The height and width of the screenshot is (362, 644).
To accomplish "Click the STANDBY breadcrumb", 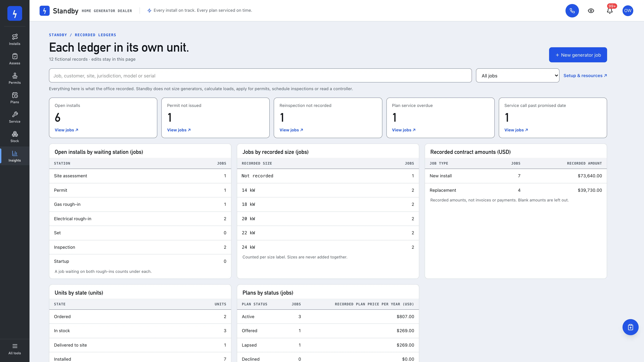I will point(58,35).
